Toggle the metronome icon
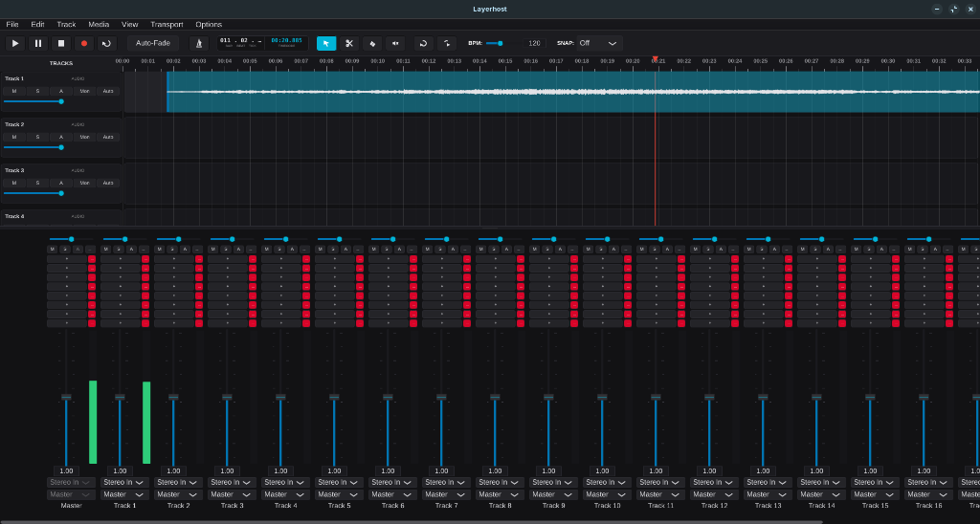 (199, 43)
